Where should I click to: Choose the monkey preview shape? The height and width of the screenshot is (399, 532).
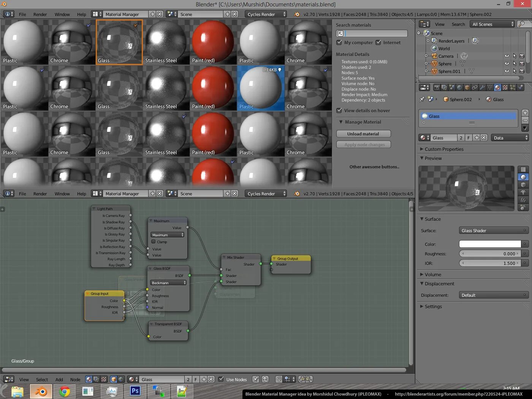(523, 192)
